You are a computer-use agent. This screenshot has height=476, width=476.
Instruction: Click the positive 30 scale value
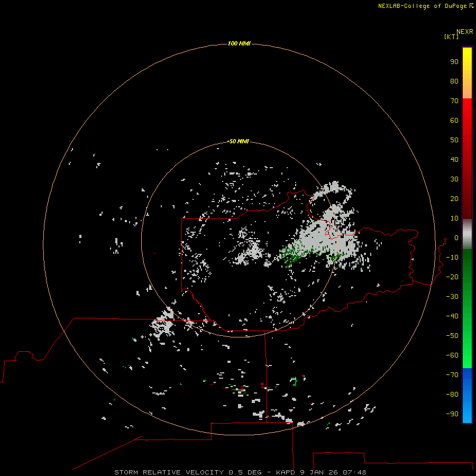click(454, 179)
